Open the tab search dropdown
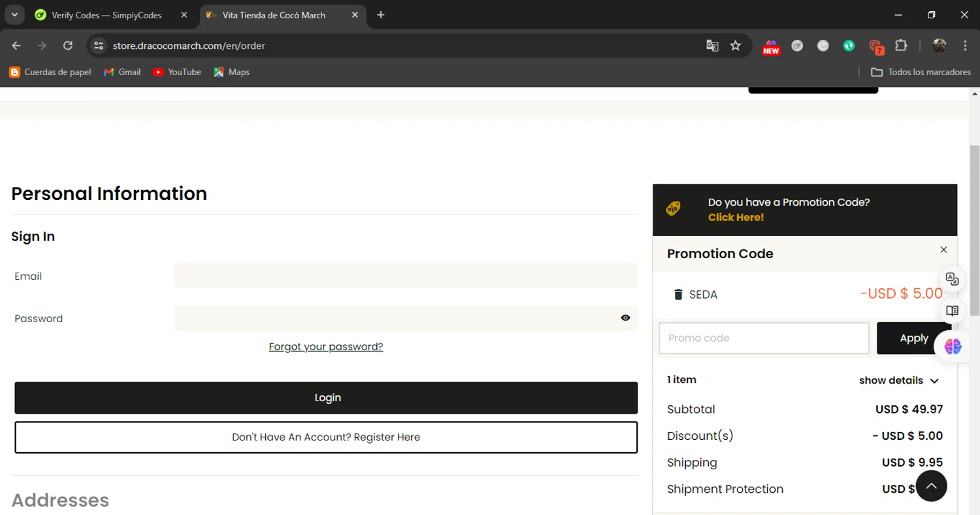The image size is (980, 515). [x=14, y=14]
